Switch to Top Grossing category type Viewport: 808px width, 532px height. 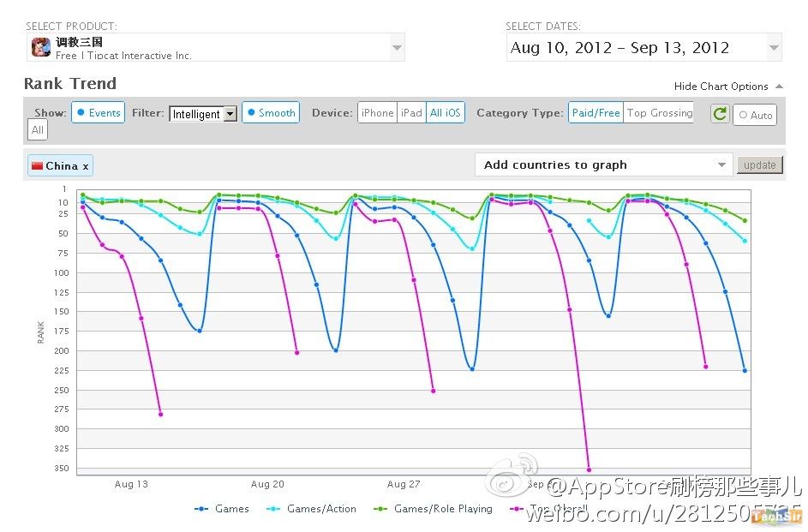click(659, 113)
